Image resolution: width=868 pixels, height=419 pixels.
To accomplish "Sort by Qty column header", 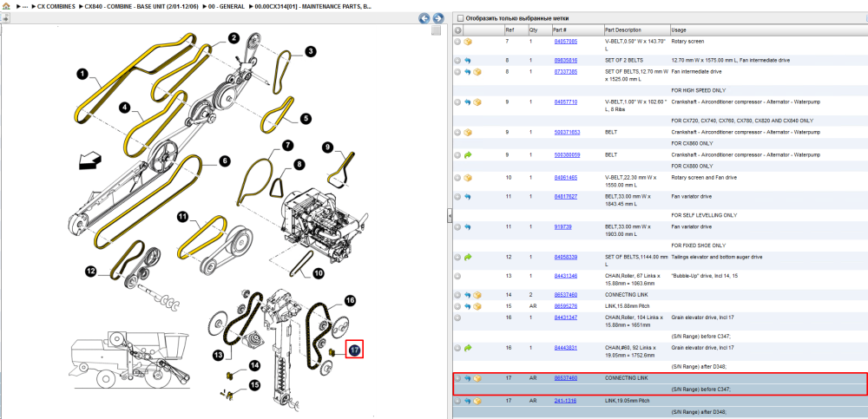I will point(534,29).
